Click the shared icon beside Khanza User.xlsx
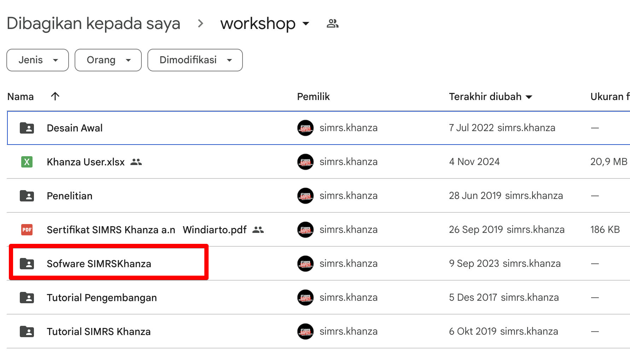 (136, 162)
